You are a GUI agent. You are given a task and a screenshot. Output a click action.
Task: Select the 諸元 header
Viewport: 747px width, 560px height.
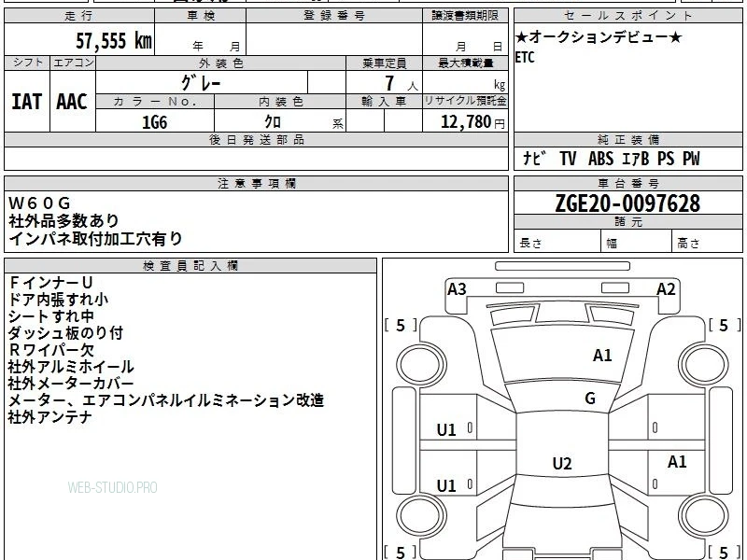tap(627, 222)
